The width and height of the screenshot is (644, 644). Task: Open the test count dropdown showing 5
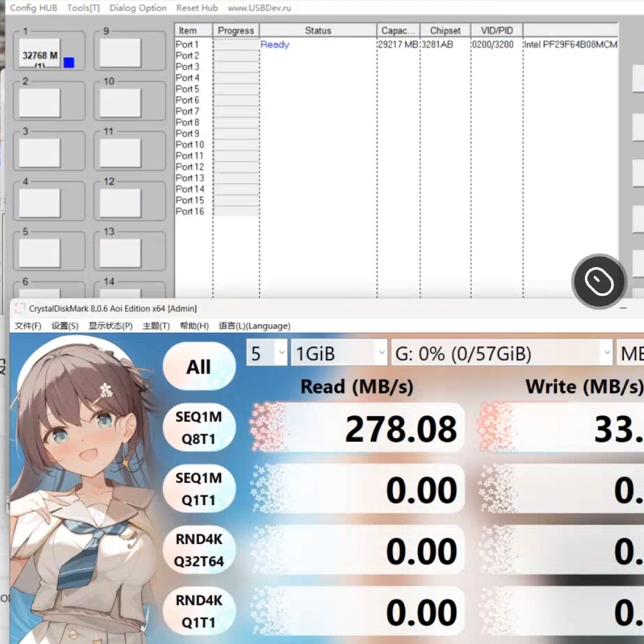pos(267,353)
